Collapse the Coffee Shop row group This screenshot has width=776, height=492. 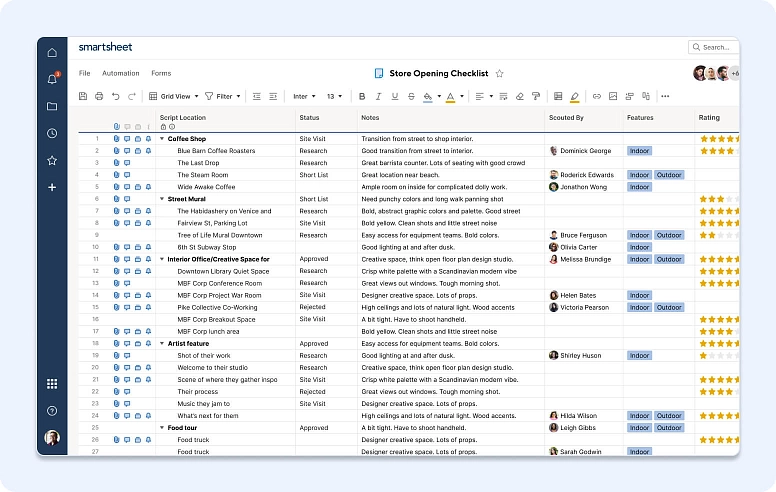click(162, 139)
